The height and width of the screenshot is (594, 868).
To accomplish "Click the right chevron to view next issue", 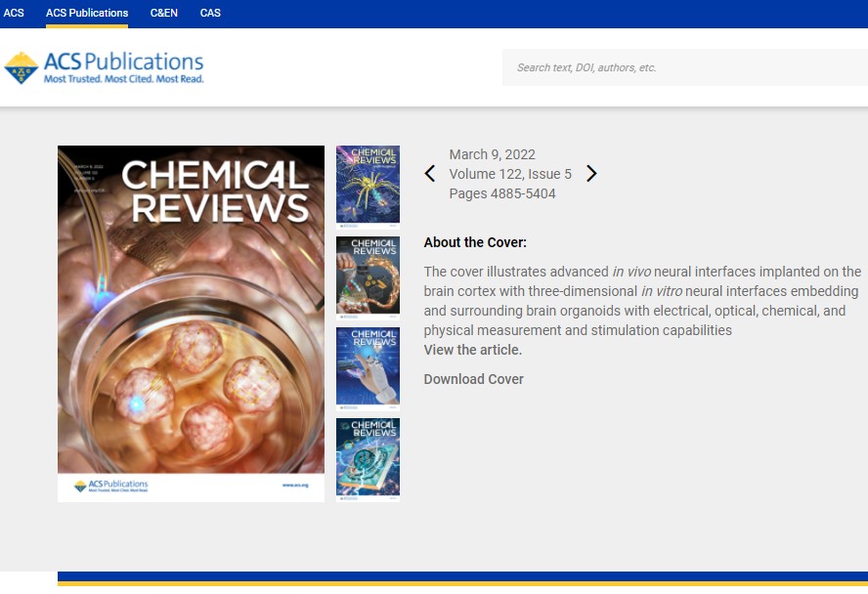I will click(591, 173).
